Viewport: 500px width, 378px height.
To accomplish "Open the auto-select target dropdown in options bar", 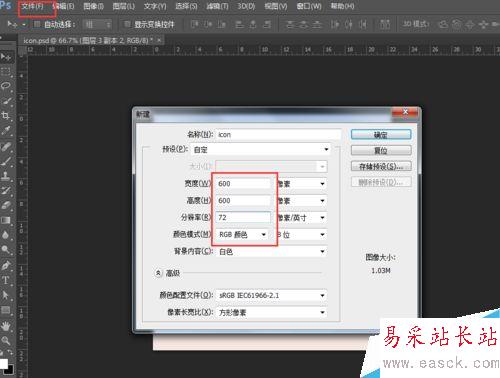I will coord(97,24).
